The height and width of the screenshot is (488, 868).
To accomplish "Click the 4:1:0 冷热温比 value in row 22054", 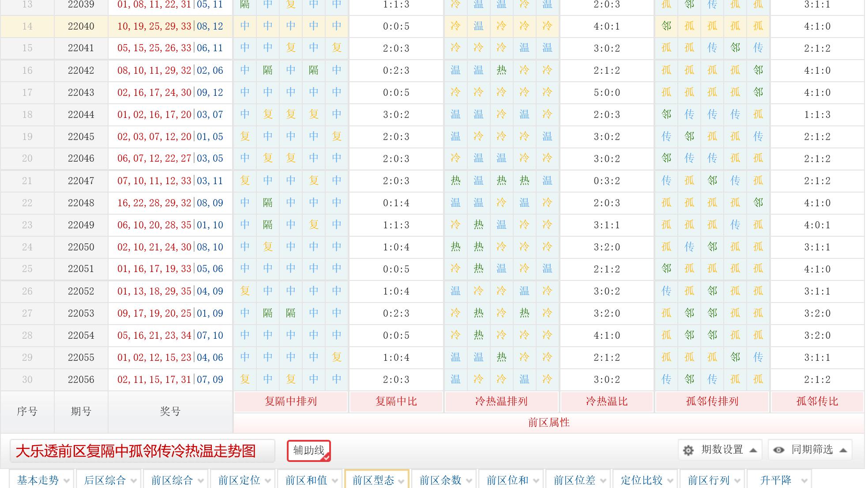I will 607,335.
